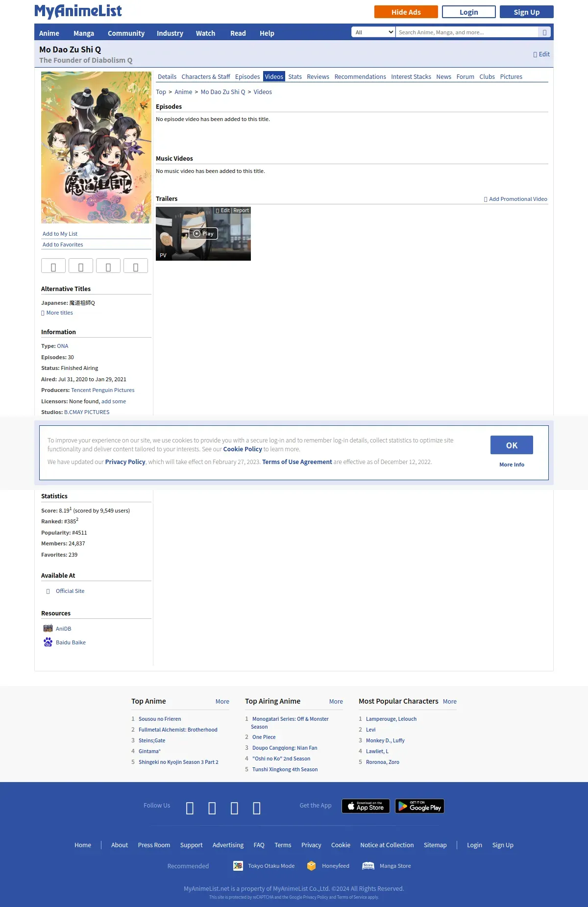Switch to the Characters & Staff tab
Screen dimensions: 588x907
(206, 77)
